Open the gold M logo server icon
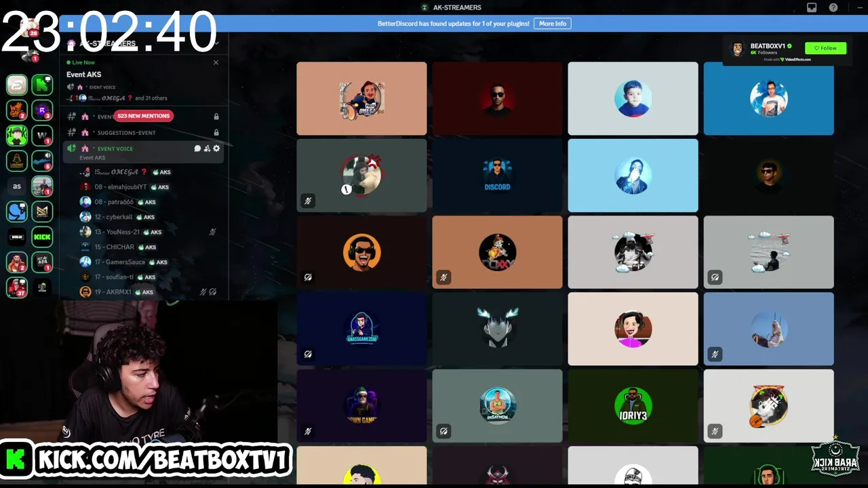 [42, 211]
